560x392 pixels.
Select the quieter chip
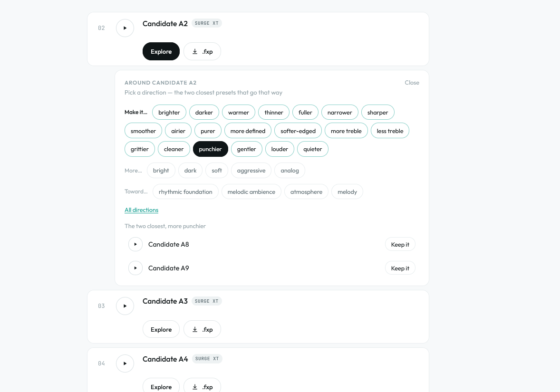point(313,149)
